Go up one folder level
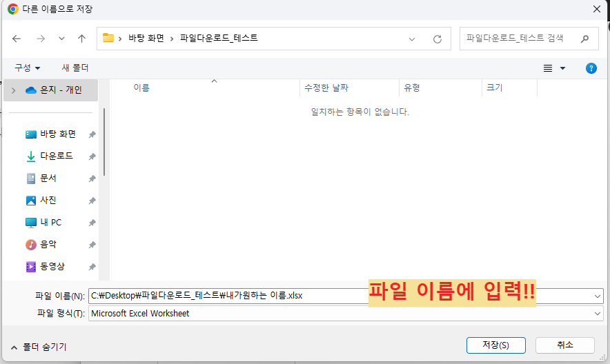This screenshot has width=610, height=364. pyautogui.click(x=81, y=39)
